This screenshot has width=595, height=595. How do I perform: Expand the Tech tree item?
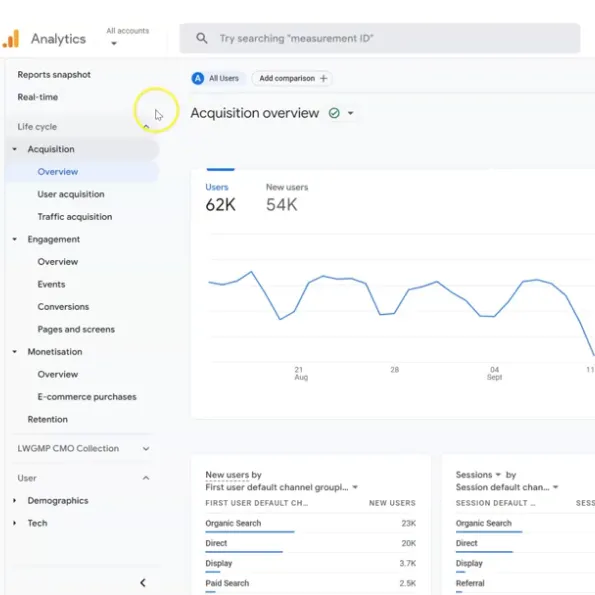click(x=14, y=523)
